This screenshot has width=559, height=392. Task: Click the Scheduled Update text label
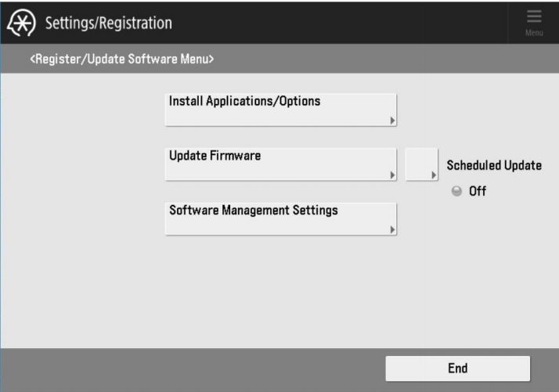pos(493,166)
